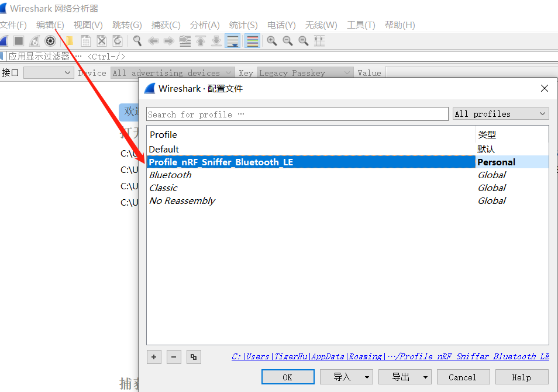Open Help for the profile dialog
558x392 pixels.
pyautogui.click(x=522, y=377)
